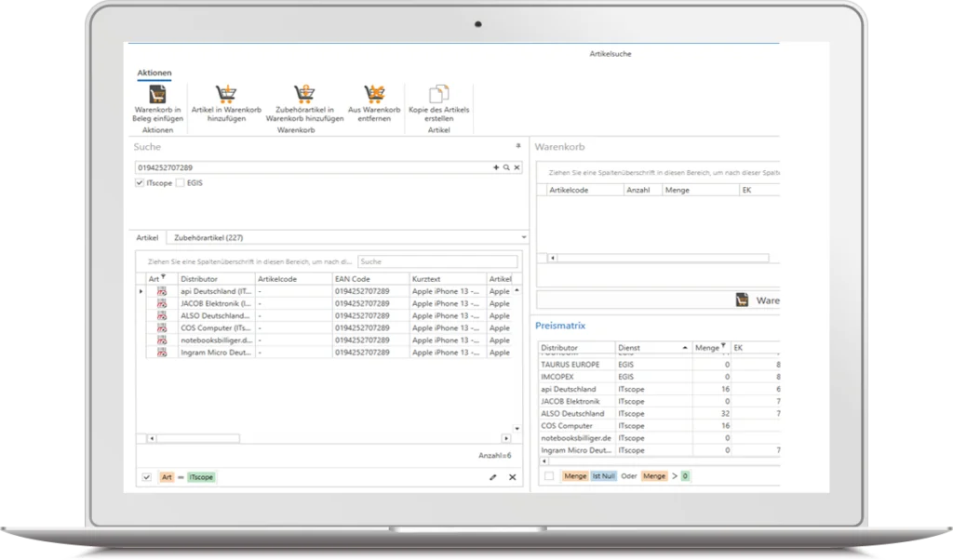The width and height of the screenshot is (953, 560).
Task: Pin the Suche panel
Action: (517, 147)
